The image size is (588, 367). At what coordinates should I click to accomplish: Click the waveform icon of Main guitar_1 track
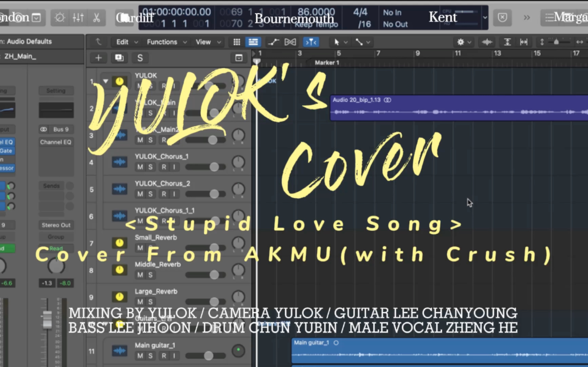click(119, 351)
